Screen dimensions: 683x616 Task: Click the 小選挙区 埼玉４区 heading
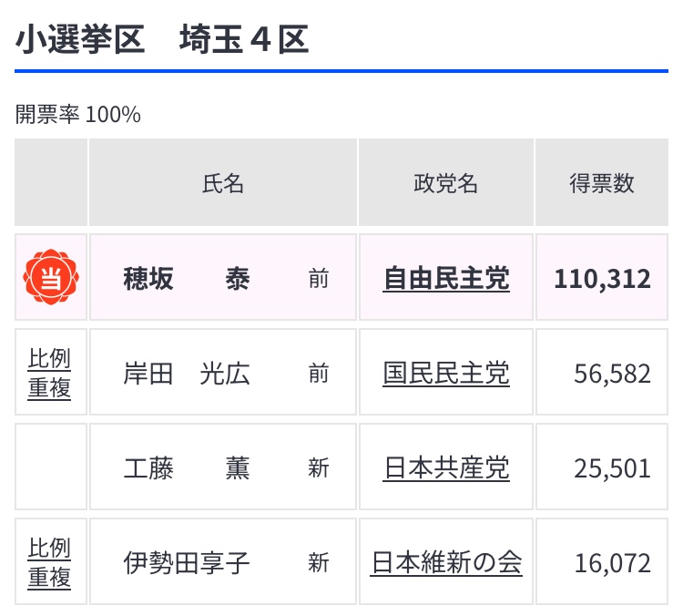click(x=162, y=41)
